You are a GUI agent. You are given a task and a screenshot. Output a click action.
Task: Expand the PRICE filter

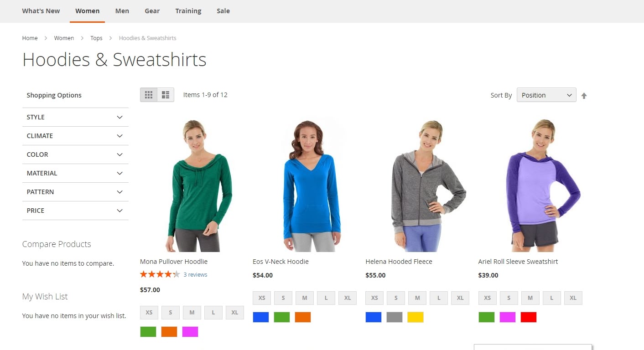(75, 211)
